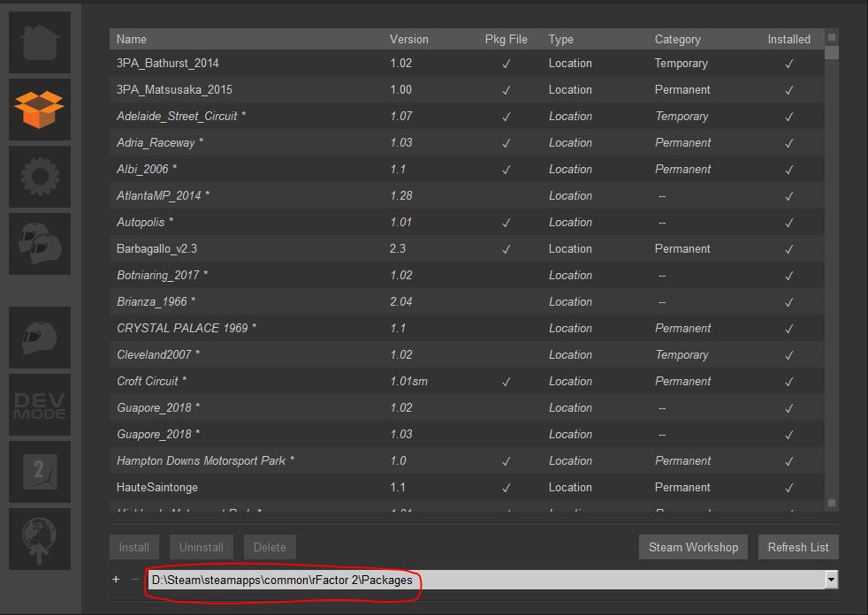Image resolution: width=868 pixels, height=615 pixels.
Task: Open the DEV MODE icon
Action: (40, 405)
